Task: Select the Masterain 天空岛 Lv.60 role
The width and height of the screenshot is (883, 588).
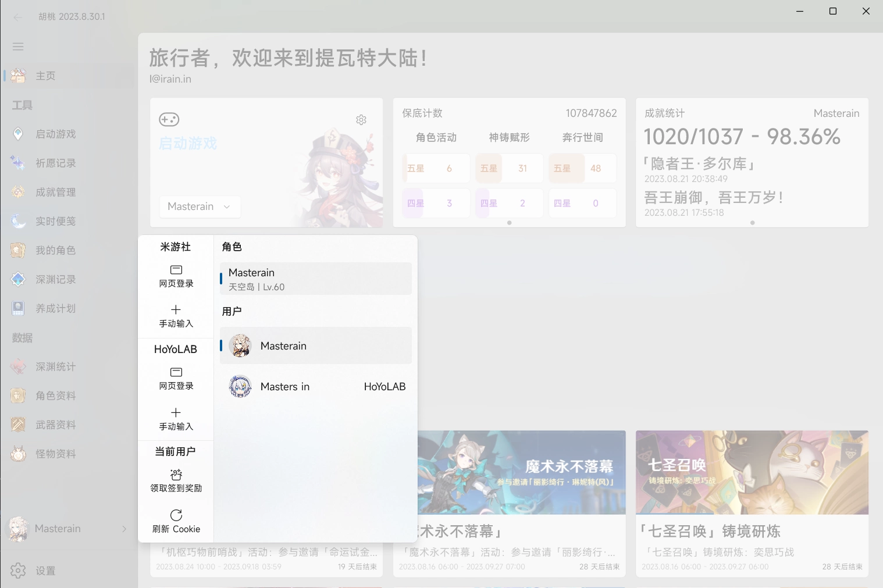Action: point(316,279)
